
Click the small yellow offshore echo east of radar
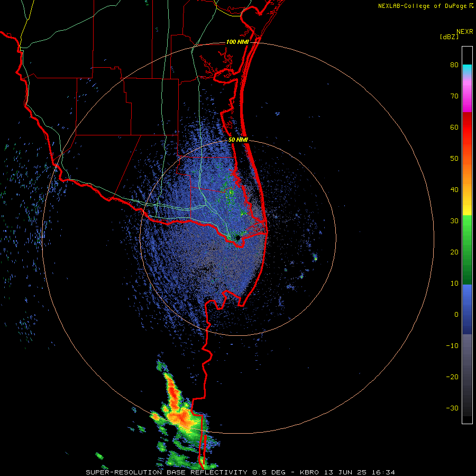[315, 259]
